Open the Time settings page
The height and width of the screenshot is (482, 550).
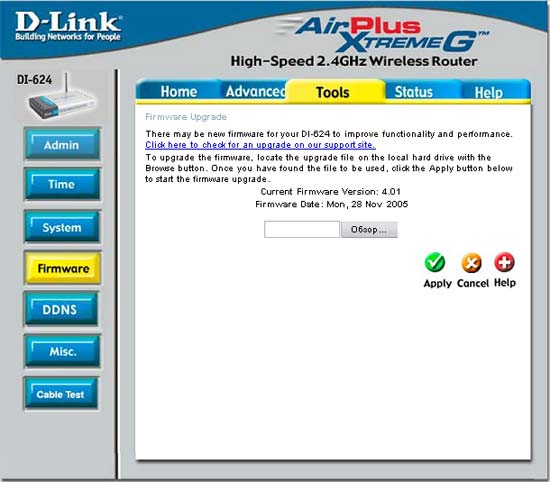[x=62, y=184]
